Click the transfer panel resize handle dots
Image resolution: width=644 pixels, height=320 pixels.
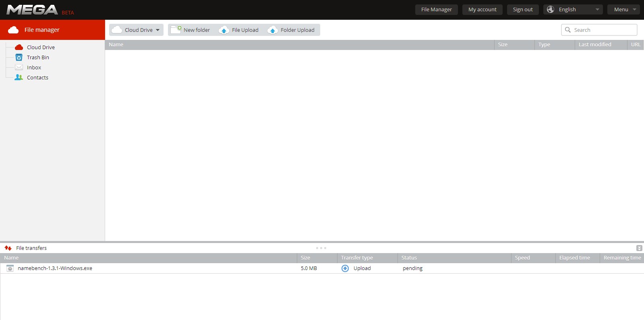tap(321, 248)
